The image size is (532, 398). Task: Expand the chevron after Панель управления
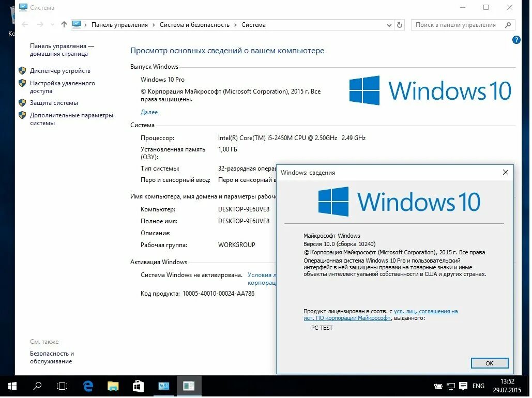point(154,25)
